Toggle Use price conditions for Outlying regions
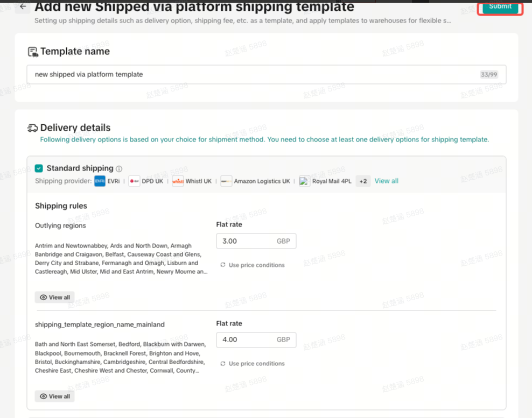 point(253,265)
